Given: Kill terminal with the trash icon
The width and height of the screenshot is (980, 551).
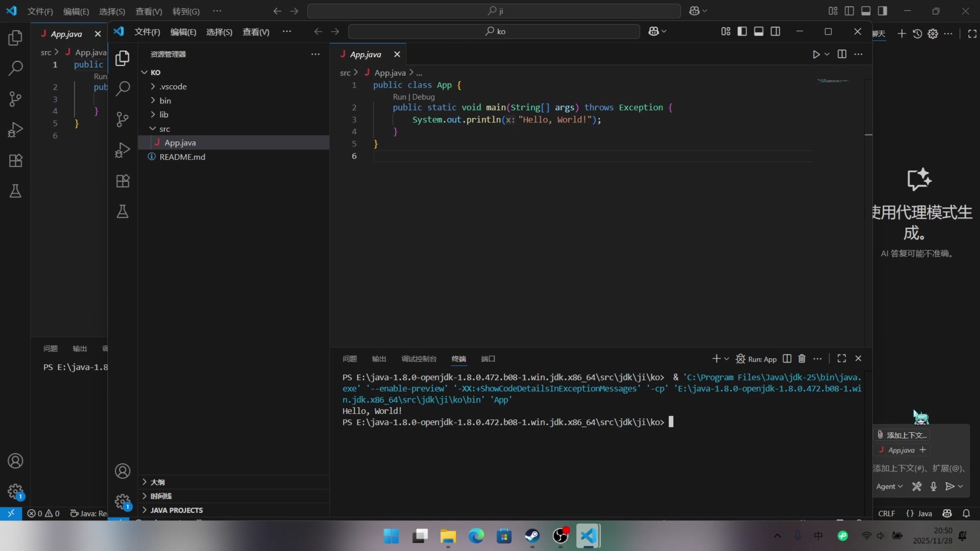Looking at the screenshot, I should [x=802, y=359].
